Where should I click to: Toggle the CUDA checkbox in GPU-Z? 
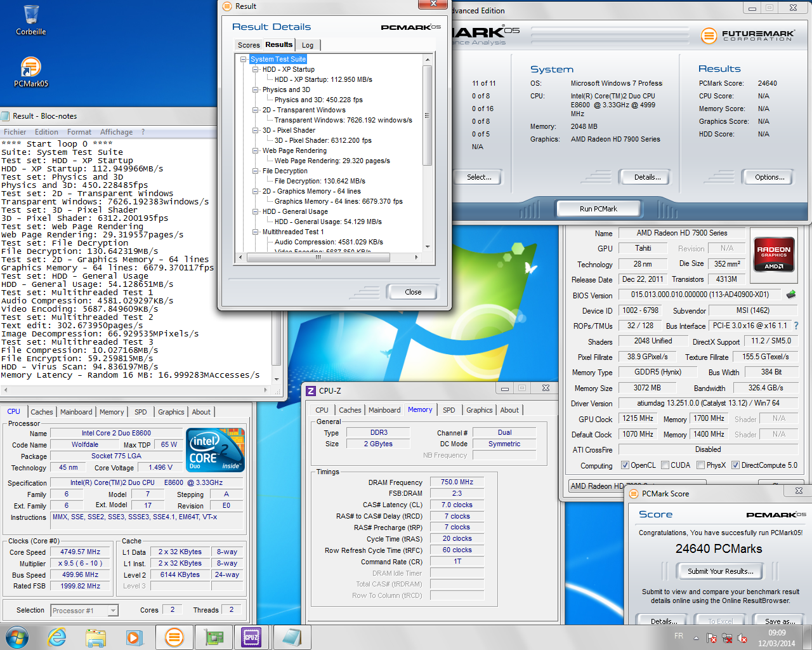click(665, 465)
